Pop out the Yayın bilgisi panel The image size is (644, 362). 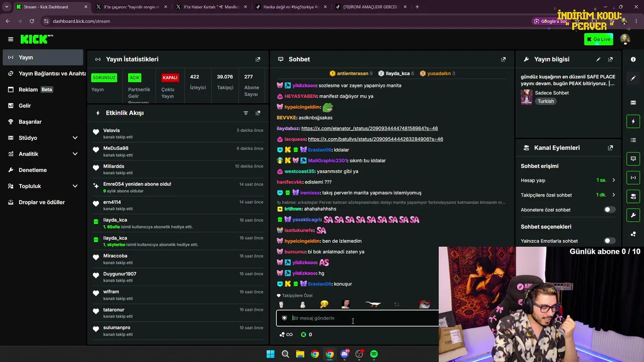tap(610, 59)
